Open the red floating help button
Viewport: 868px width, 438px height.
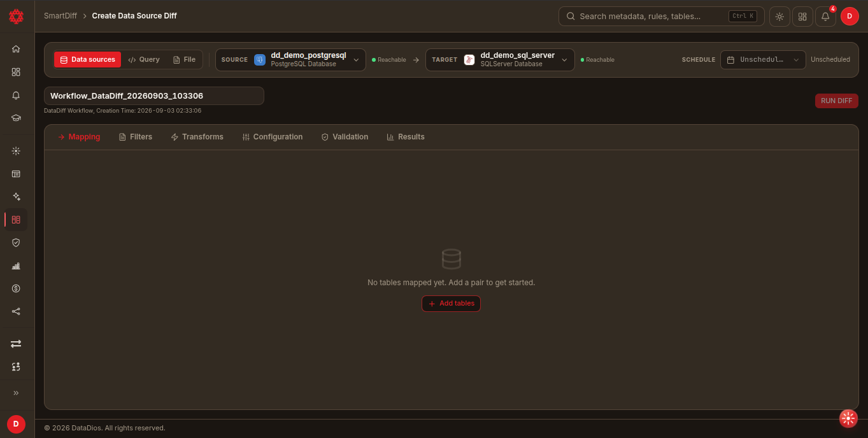pos(848,418)
